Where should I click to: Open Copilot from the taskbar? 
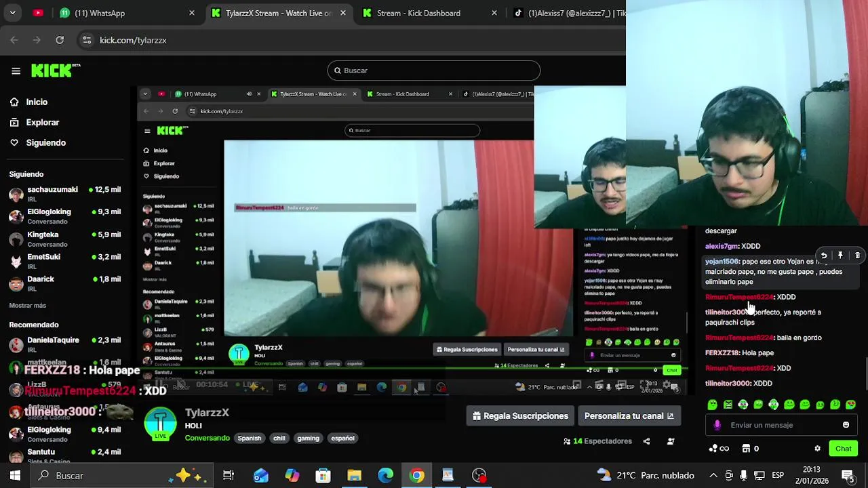[x=292, y=475]
